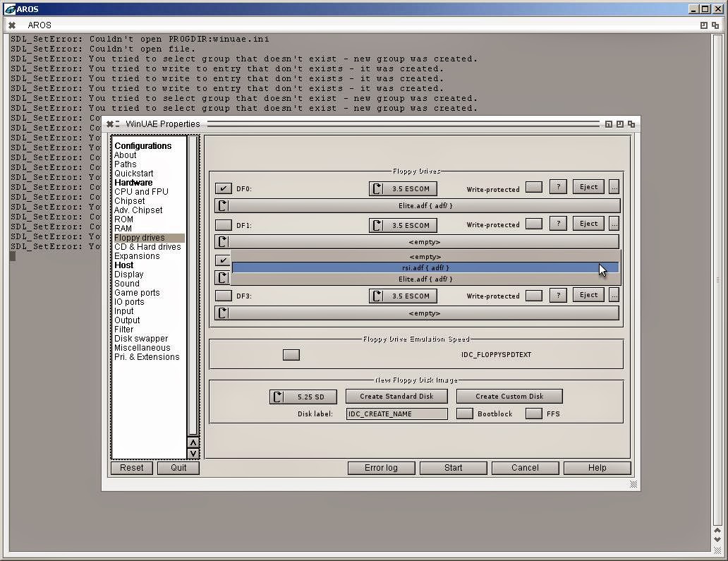The width and height of the screenshot is (728, 561).
Task: Click the WinUAE Properties iconify gadget
Action: 609,124
